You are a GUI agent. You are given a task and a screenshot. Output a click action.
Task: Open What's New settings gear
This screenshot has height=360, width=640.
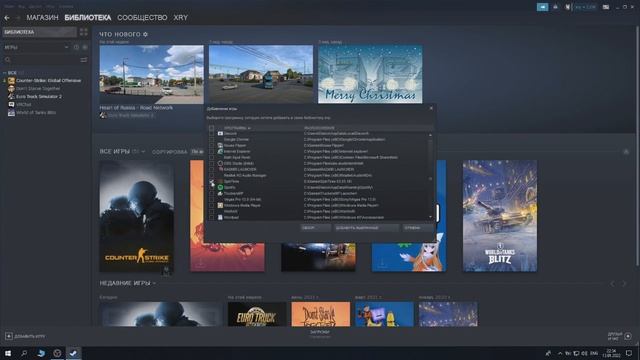pyautogui.click(x=145, y=35)
